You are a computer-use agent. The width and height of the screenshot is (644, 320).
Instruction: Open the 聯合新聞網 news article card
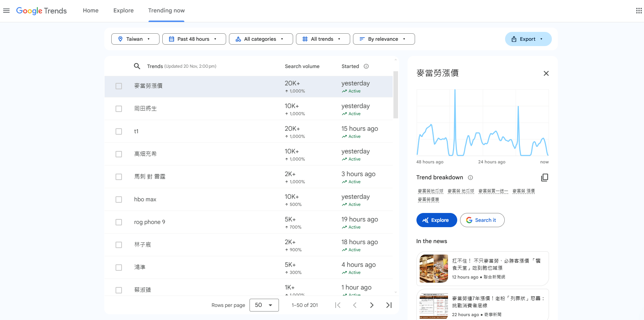click(483, 269)
